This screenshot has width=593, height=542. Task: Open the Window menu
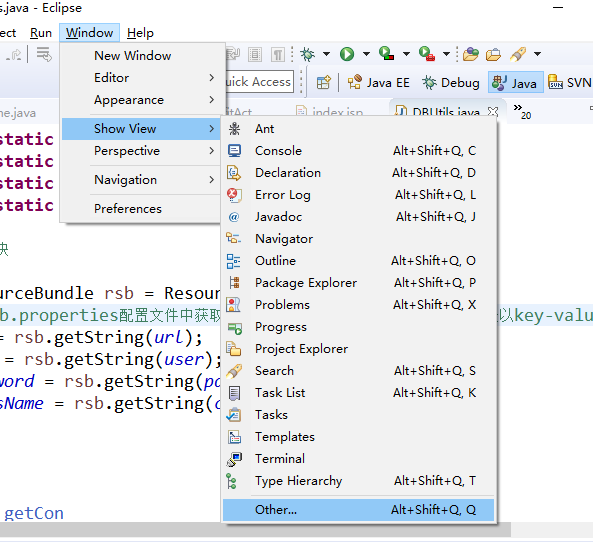[89, 33]
